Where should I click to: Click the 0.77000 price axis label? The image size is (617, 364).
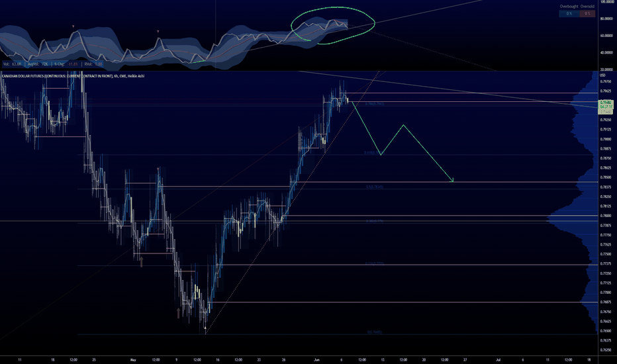coord(606,293)
